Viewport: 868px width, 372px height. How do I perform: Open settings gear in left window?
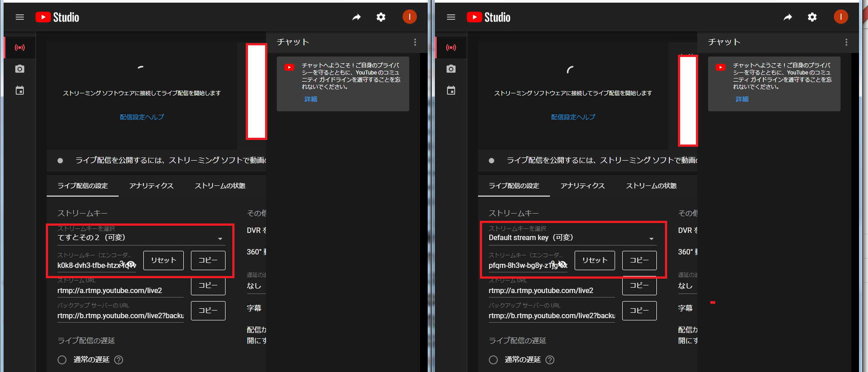(381, 17)
